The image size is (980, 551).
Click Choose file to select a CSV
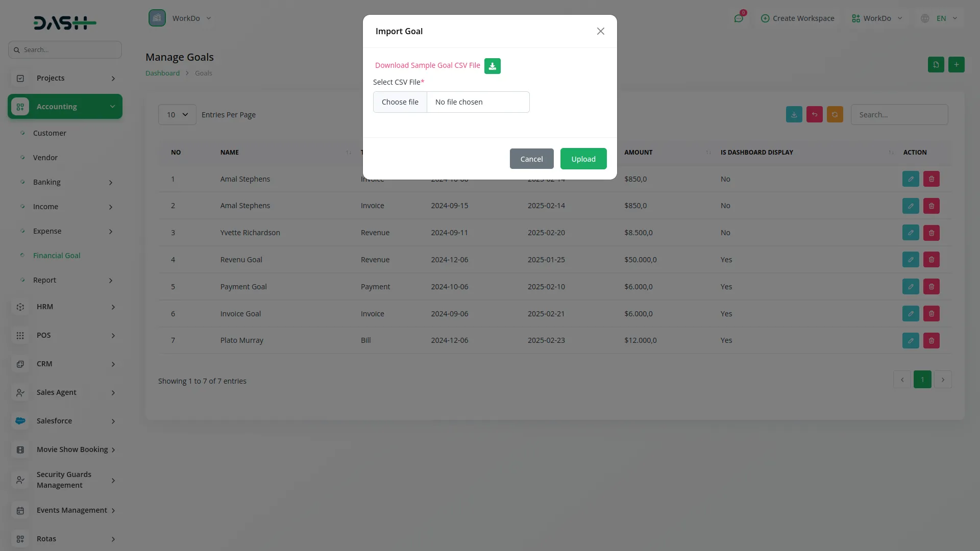click(x=400, y=102)
